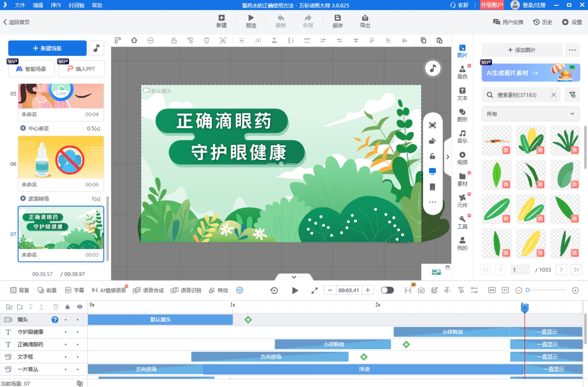Viewport: 588px width, 387px height.
Task: Open the 文本 text panel
Action: pos(463,93)
